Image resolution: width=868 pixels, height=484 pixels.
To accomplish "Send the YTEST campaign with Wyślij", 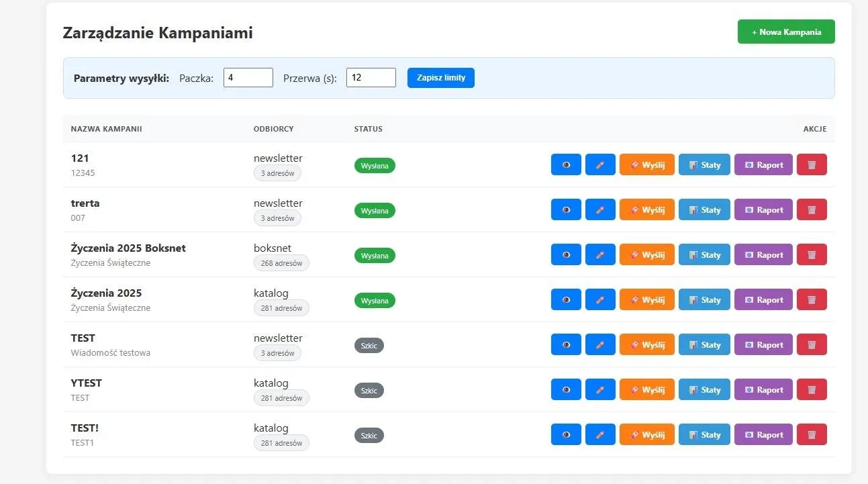I will (646, 390).
